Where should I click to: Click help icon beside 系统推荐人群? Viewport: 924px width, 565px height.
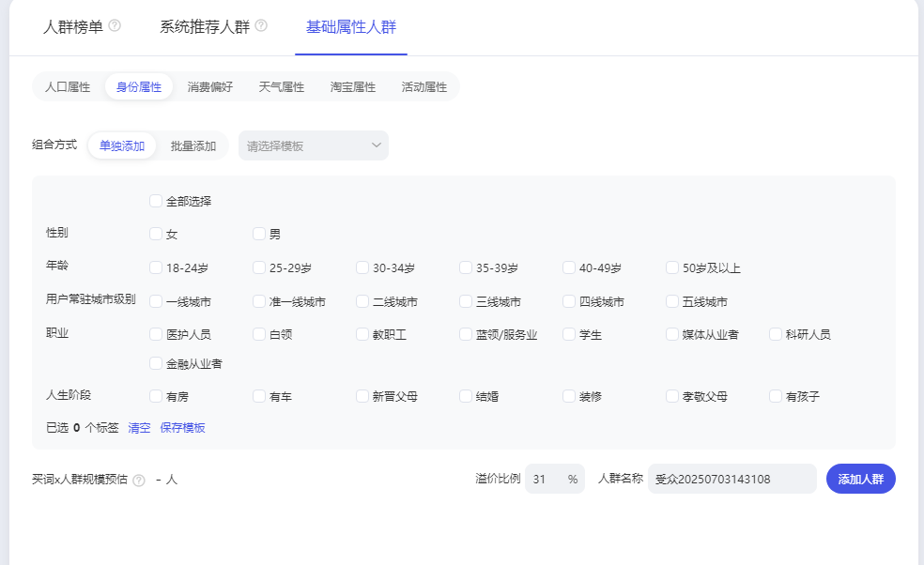(x=261, y=26)
